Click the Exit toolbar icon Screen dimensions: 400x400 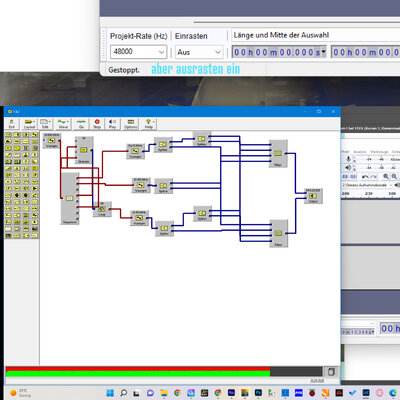pyautogui.click(x=12, y=124)
